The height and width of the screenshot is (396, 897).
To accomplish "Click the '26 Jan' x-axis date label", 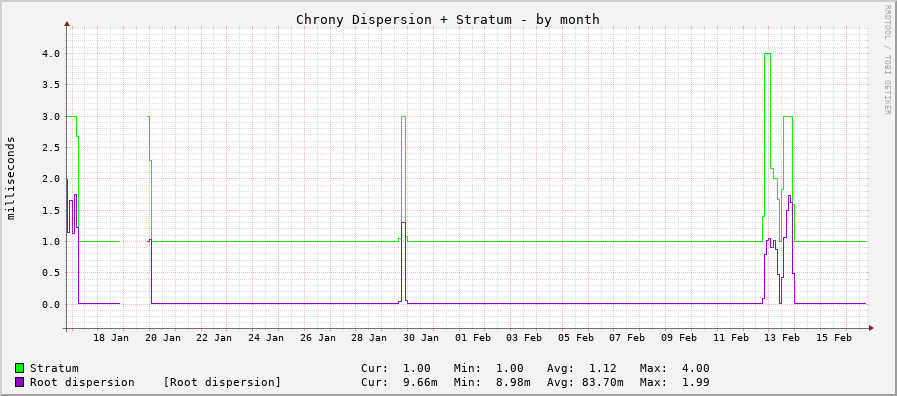I will (x=317, y=338).
